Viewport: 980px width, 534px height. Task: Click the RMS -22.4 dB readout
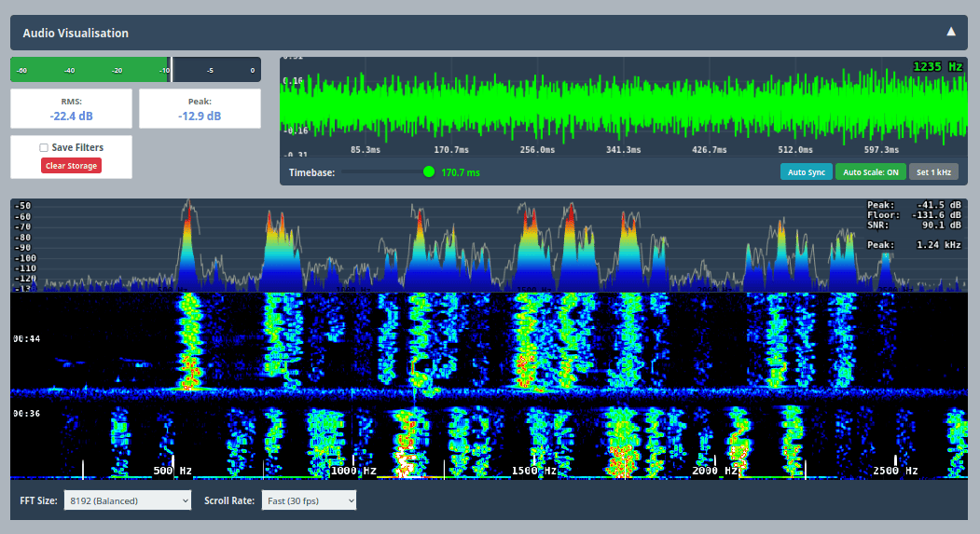coord(71,109)
